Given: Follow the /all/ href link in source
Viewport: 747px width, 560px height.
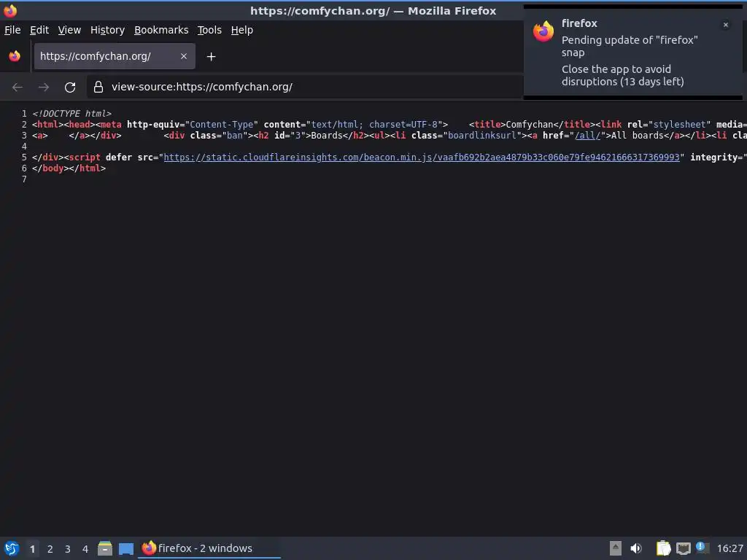Looking at the screenshot, I should click(587, 135).
